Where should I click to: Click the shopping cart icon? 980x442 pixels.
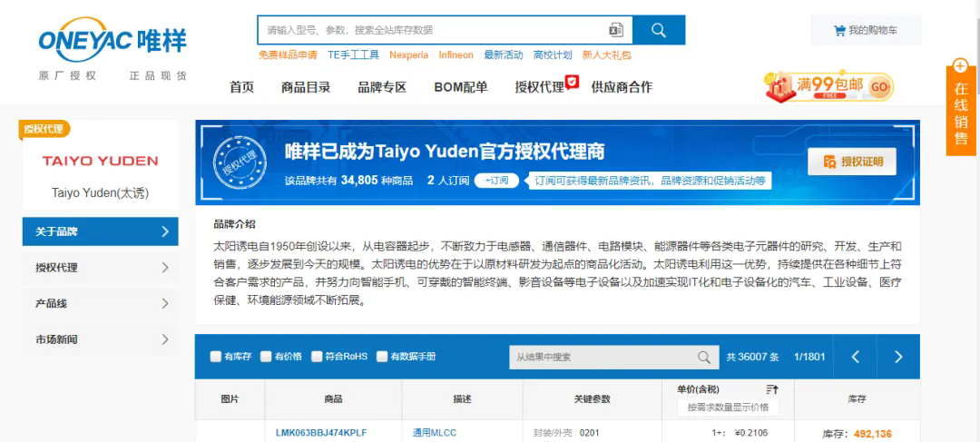839,30
